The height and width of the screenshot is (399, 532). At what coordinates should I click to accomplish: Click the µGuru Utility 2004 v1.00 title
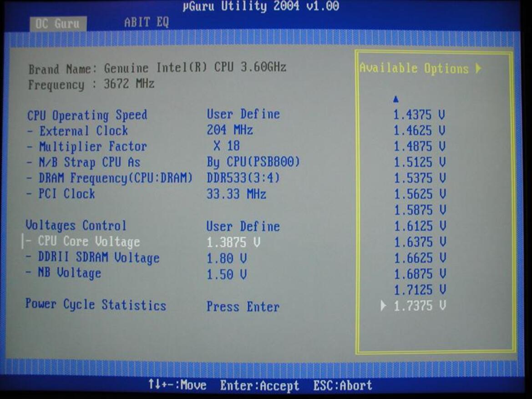click(261, 6)
